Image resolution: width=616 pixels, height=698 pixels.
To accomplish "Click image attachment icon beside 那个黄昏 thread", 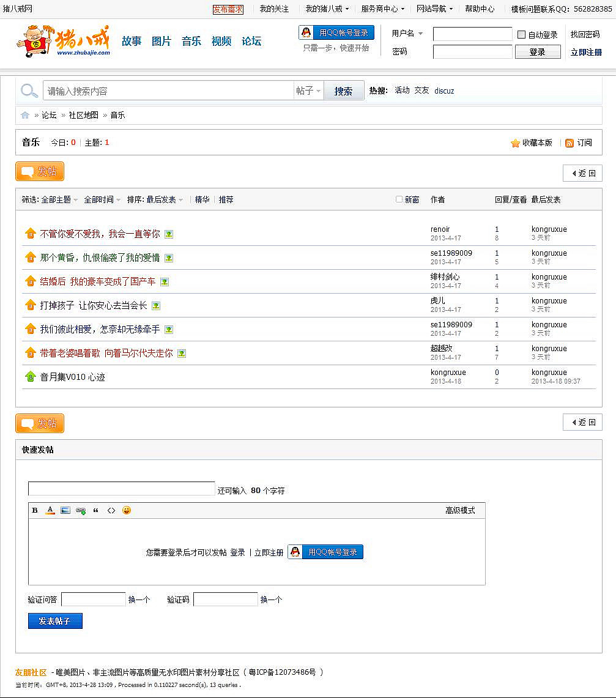I will coord(169,258).
